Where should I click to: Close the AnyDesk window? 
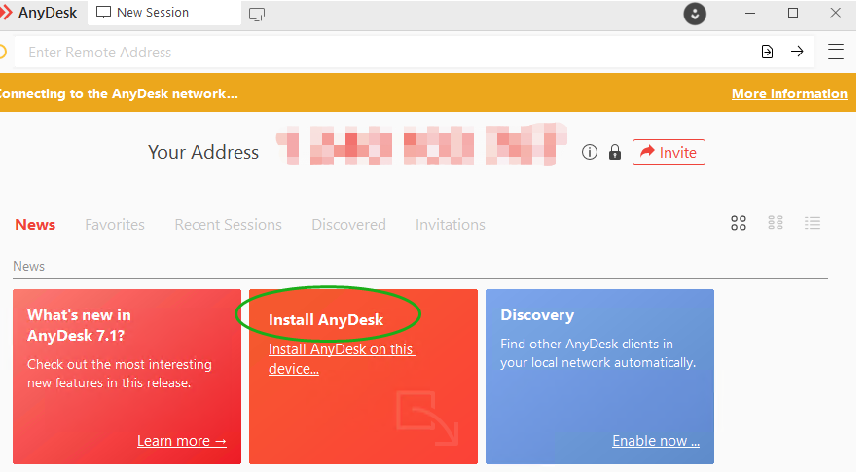pos(835,13)
